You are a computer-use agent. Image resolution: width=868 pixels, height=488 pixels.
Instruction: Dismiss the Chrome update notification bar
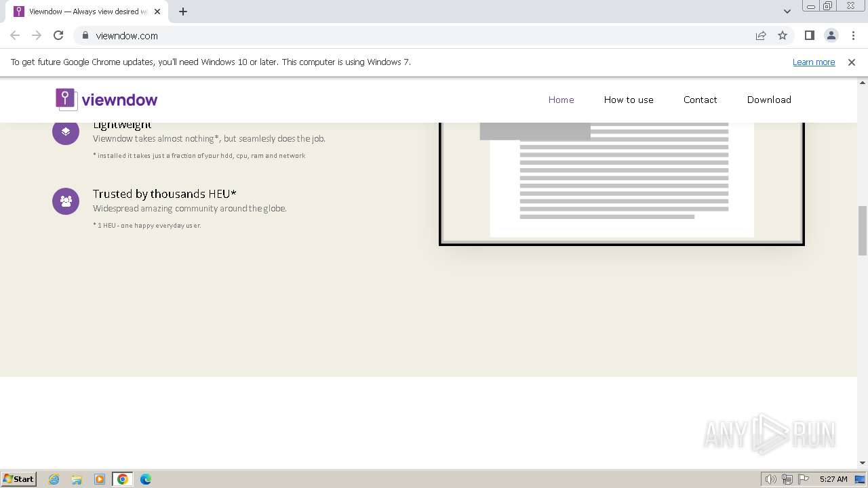coord(852,62)
